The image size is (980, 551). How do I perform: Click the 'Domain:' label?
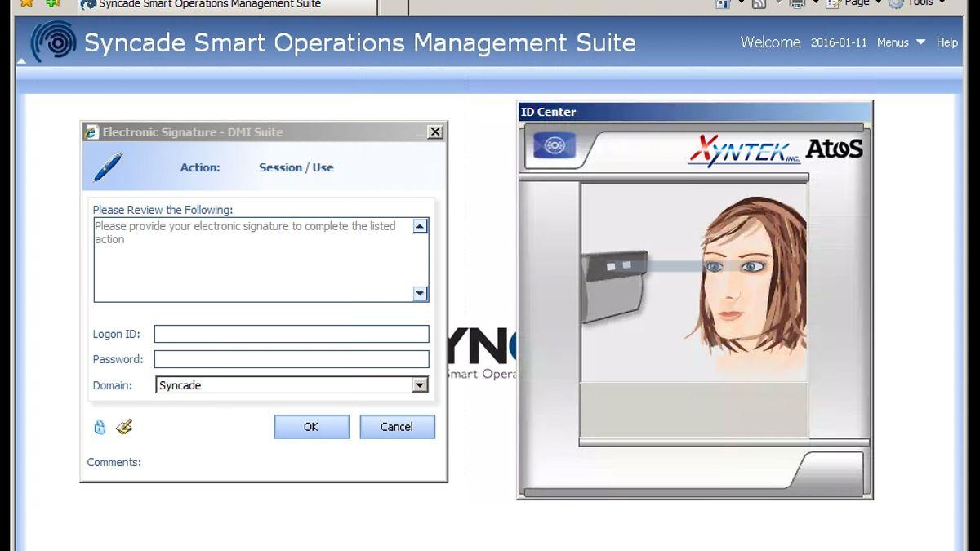coord(113,385)
